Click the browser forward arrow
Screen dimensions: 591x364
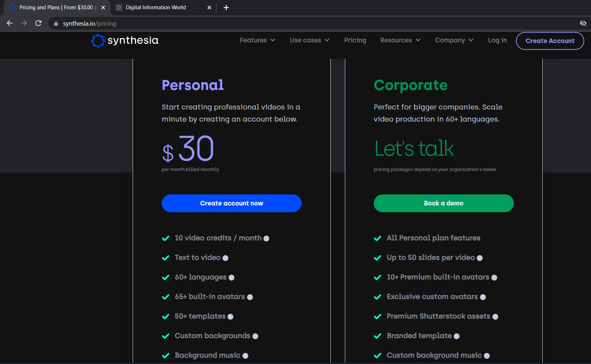click(x=24, y=23)
